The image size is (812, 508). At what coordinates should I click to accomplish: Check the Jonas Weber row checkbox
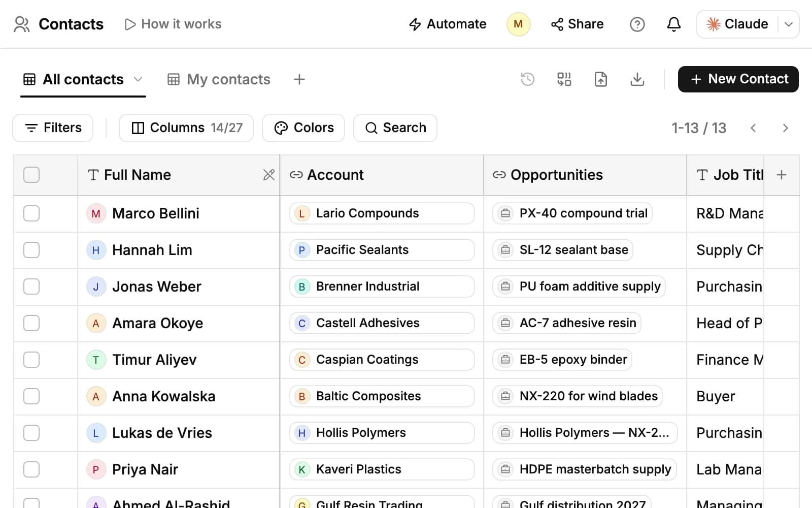pos(31,287)
